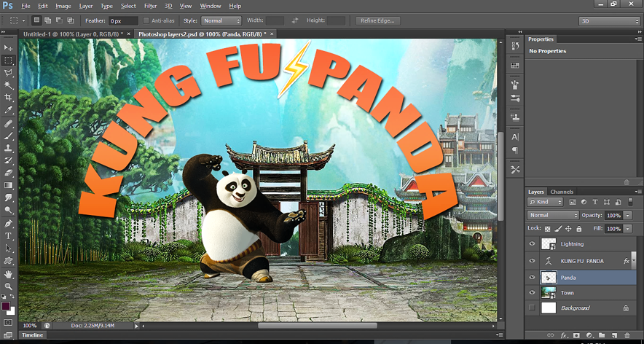Hide the Town layer
This screenshot has width=644, height=344.
pyautogui.click(x=533, y=293)
